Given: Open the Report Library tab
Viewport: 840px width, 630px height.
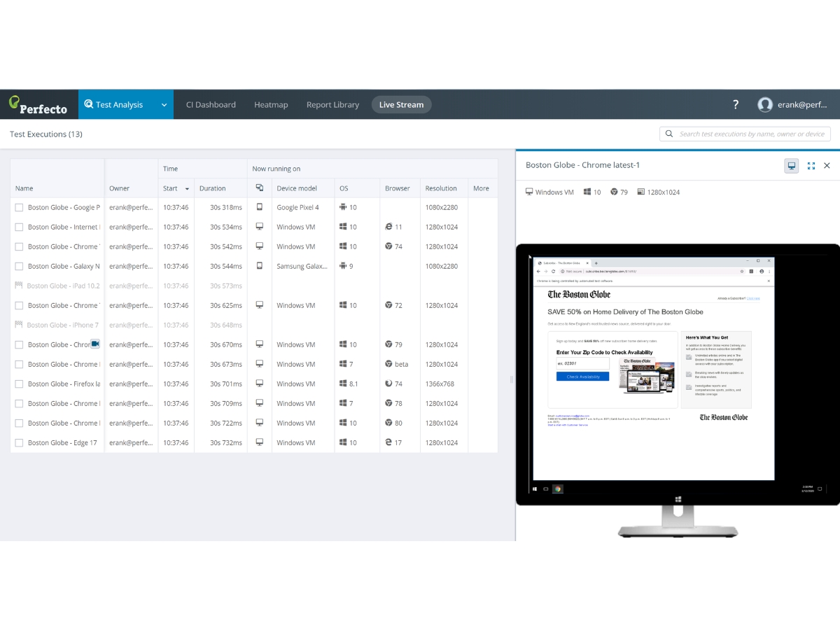Looking at the screenshot, I should tap(332, 105).
